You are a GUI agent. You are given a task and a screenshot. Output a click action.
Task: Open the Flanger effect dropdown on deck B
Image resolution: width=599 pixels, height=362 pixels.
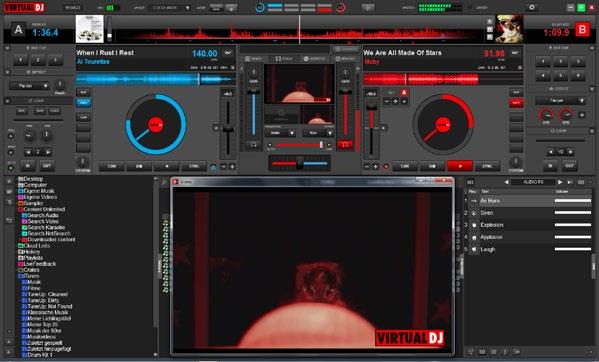pos(560,101)
